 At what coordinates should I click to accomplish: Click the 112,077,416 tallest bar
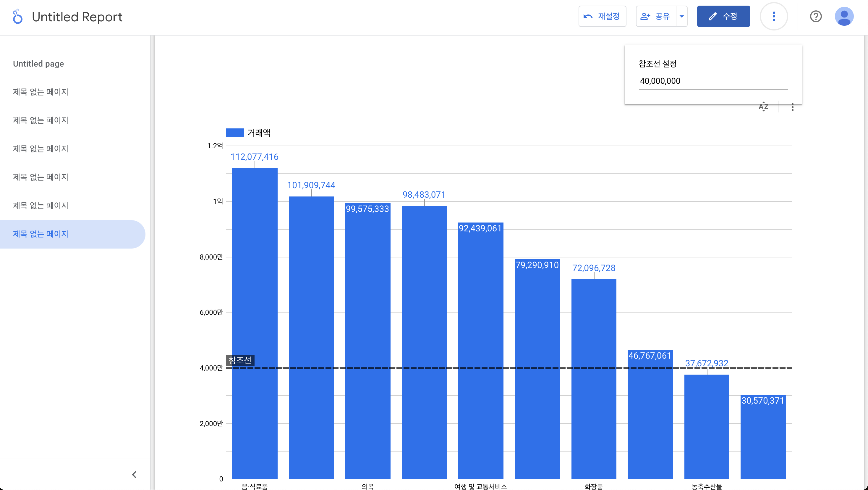[255, 304]
